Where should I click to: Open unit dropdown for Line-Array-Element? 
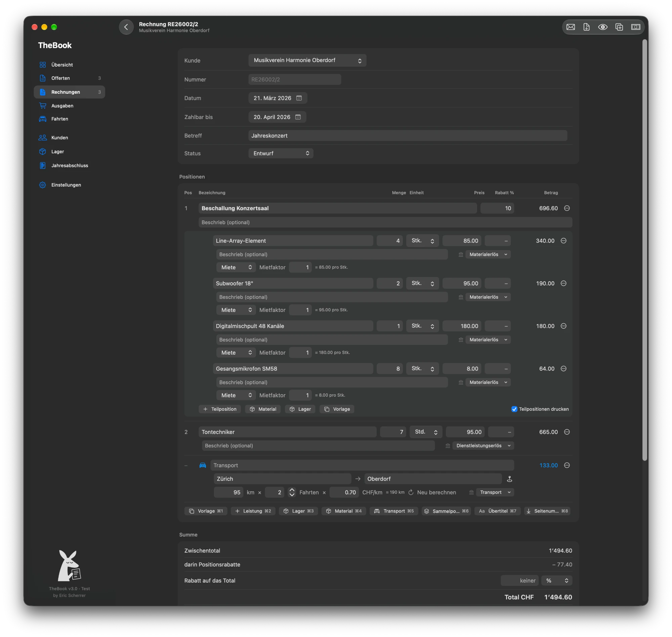click(x=423, y=241)
